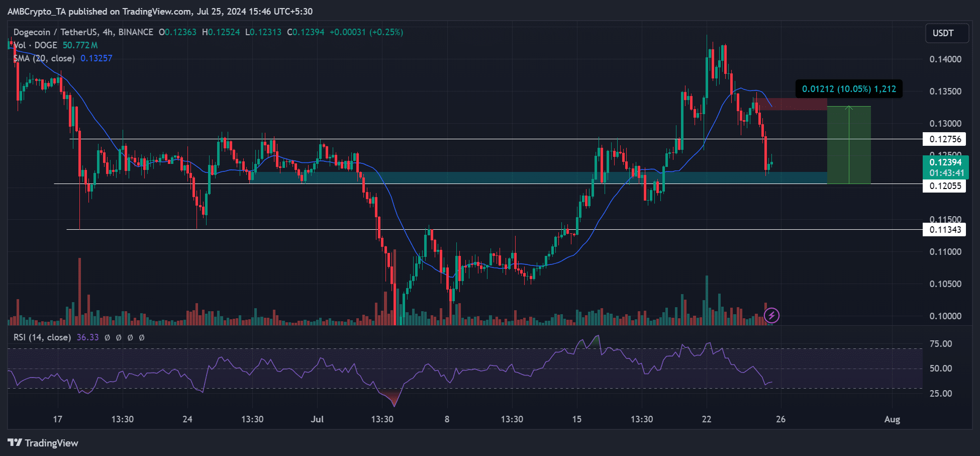980x456 pixels.
Task: Click the SMA value 0.13257
Action: [x=96, y=58]
